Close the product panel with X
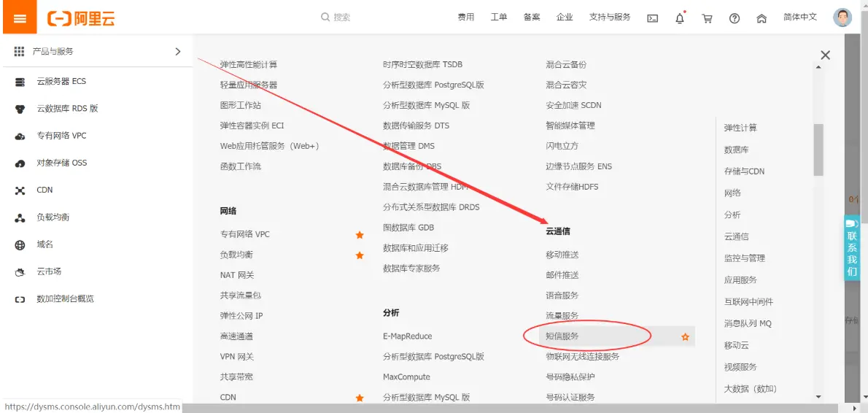 [826, 55]
